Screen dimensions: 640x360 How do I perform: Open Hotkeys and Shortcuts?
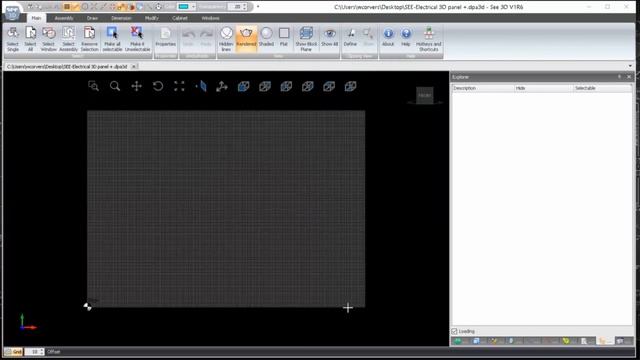429,39
